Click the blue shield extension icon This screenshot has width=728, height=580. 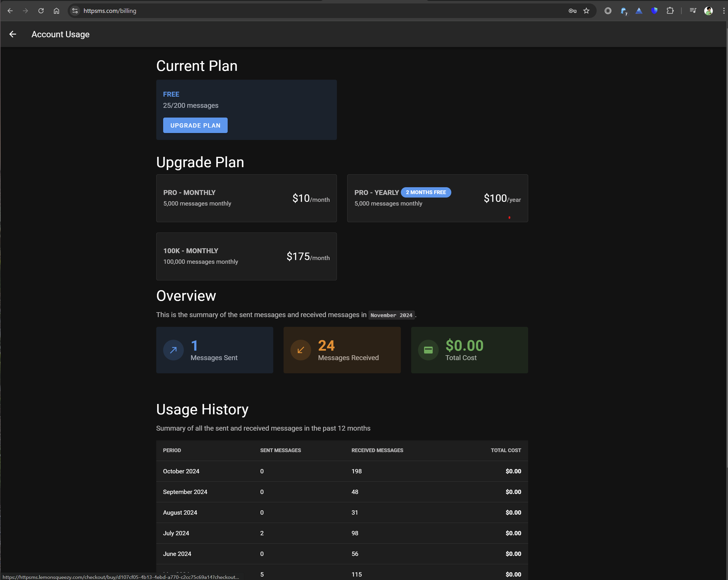point(654,11)
